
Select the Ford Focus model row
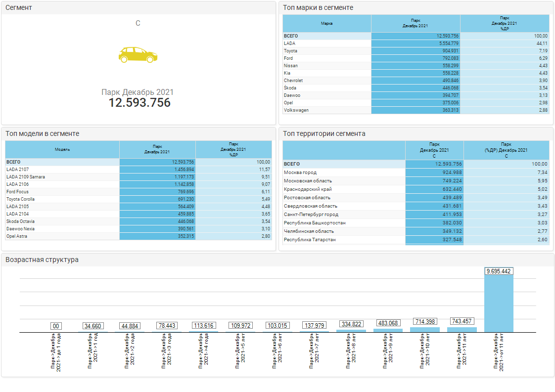point(62,192)
